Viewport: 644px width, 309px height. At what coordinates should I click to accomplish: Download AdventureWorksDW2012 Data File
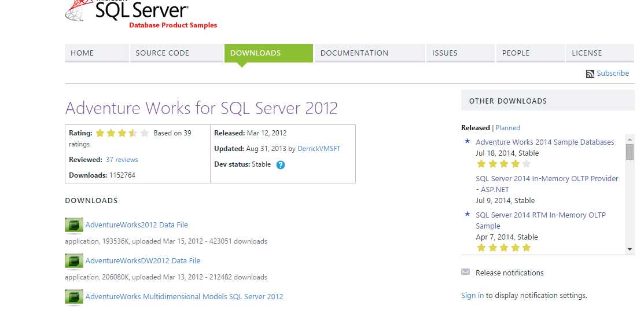143,260
